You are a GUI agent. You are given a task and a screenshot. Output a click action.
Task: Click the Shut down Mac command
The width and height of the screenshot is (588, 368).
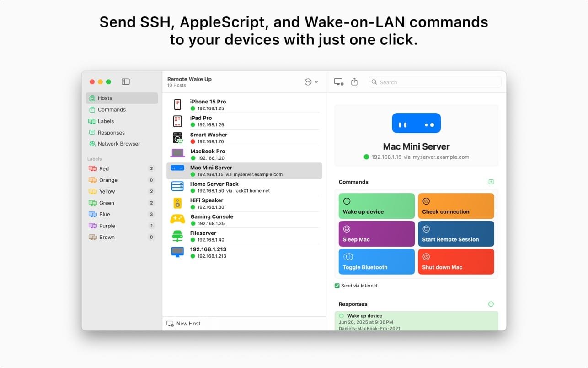coord(456,261)
